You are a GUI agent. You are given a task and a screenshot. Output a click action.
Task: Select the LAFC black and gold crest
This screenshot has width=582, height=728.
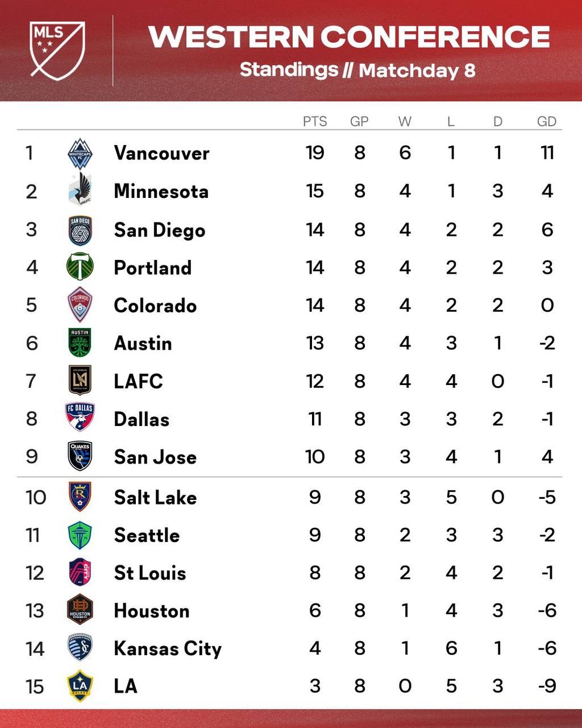(x=80, y=380)
